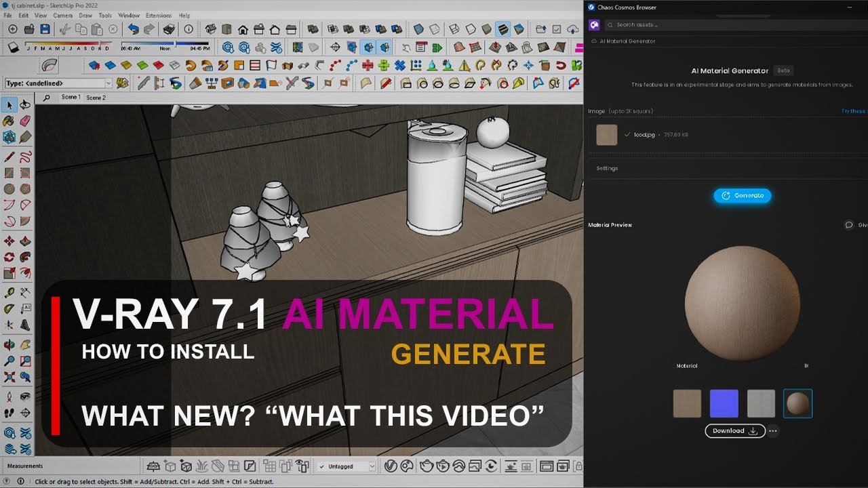The height and width of the screenshot is (488, 868).
Task: Open the Untagged tag dropdown
Action: click(371, 466)
